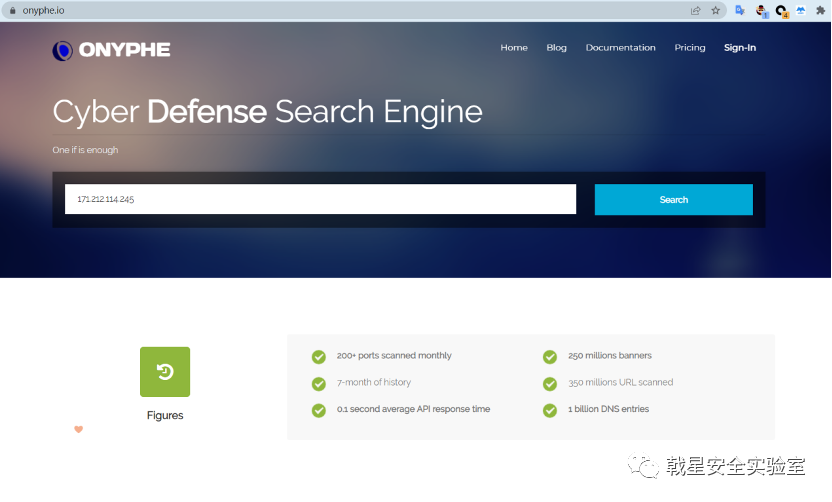Click text '1 billion DNS entries'
This screenshot has height=502, width=832.
tap(608, 409)
